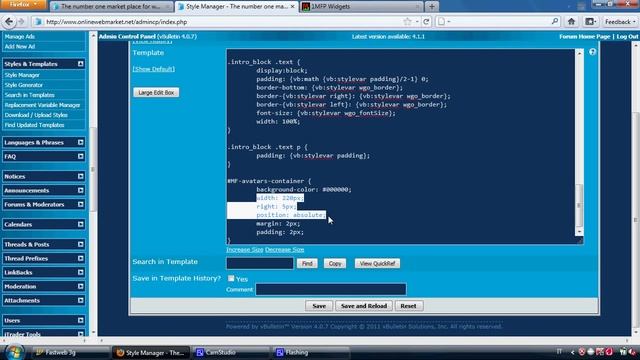Open Style Manager sidebar link

click(22, 75)
